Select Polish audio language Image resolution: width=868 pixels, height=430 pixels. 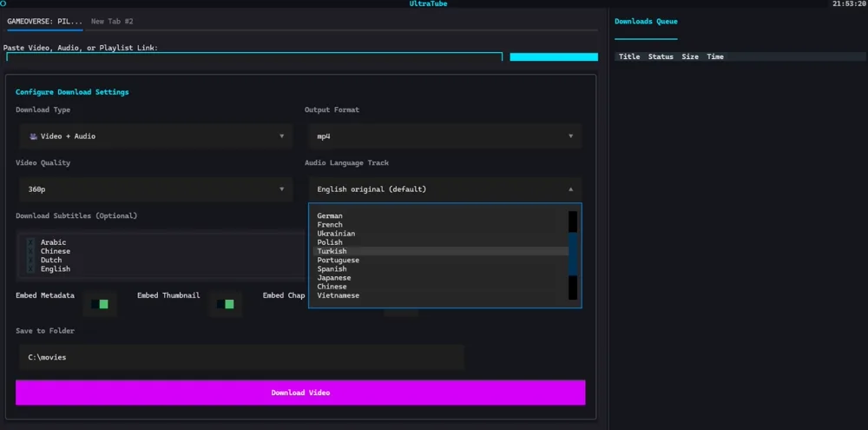(441, 242)
